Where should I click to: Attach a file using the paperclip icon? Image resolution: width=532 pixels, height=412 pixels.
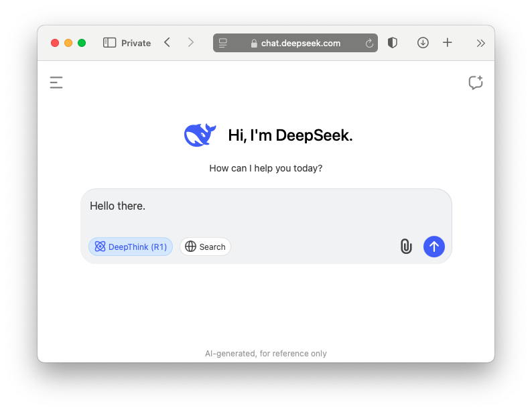click(406, 247)
